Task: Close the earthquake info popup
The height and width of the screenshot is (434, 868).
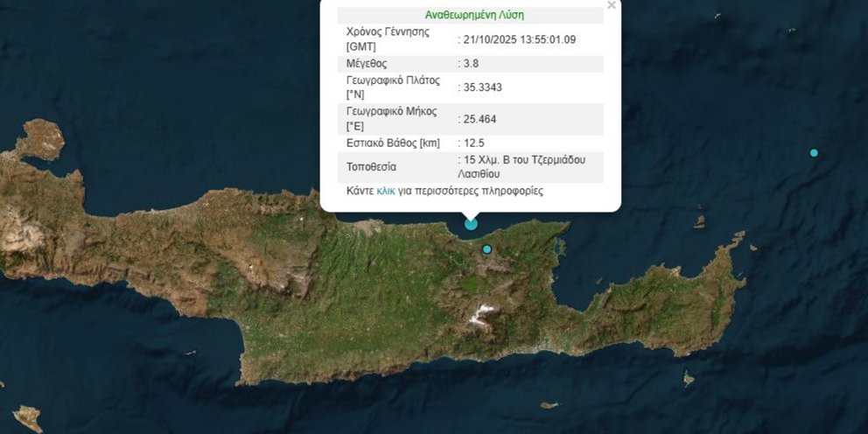Action: (x=612, y=5)
